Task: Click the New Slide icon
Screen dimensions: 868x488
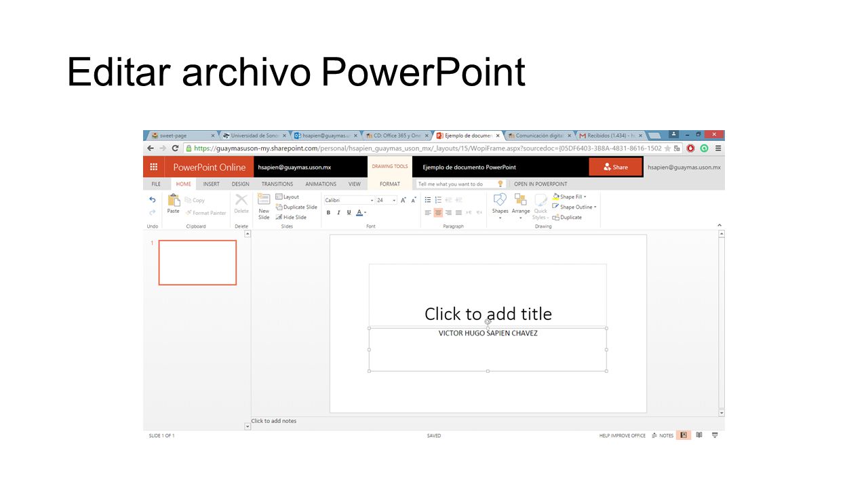Action: [264, 200]
